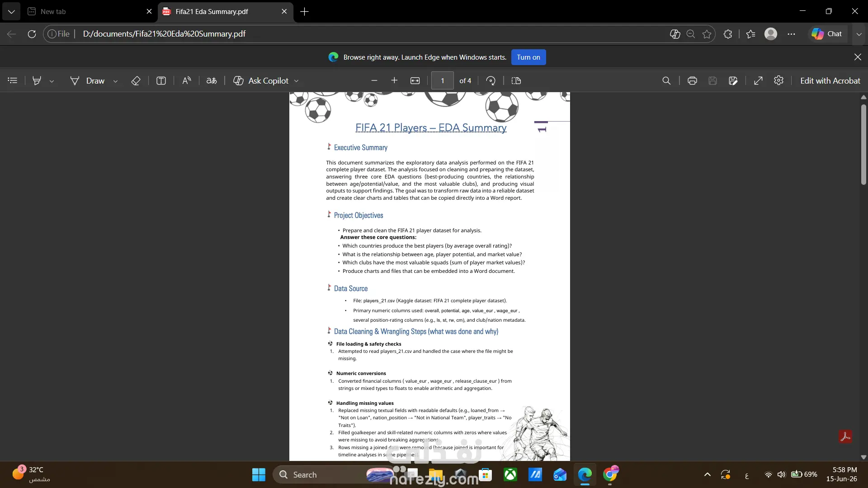Click the page number input field
Screen dimensions: 868x488
(443, 80)
